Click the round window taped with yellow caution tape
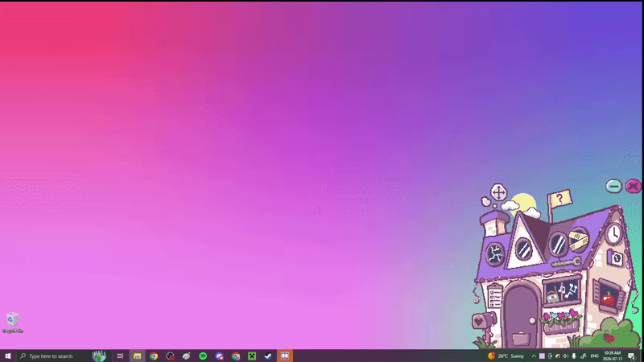This screenshot has height=362, width=644. [578, 240]
